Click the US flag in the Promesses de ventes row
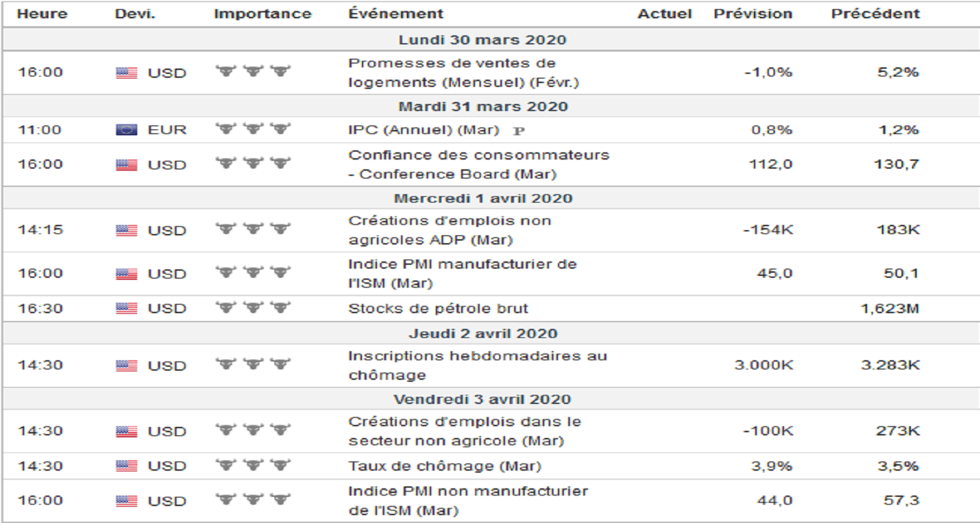 coord(126,73)
